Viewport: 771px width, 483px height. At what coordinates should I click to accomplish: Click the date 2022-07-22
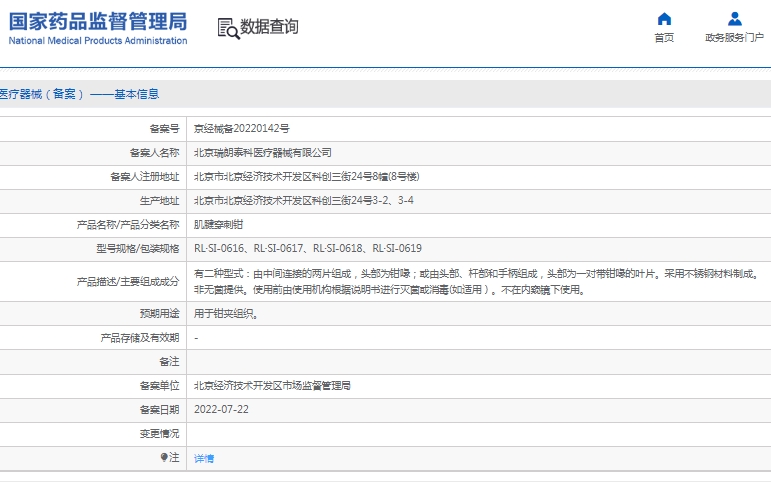tap(221, 410)
